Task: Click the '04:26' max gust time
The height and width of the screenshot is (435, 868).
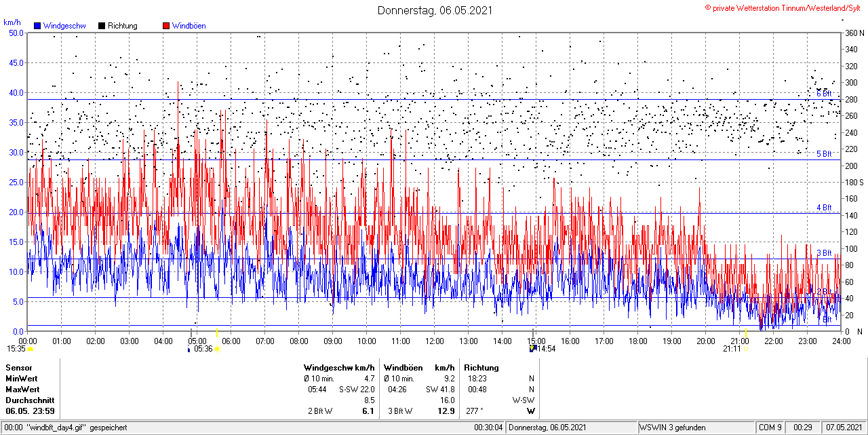Action: coord(397,389)
